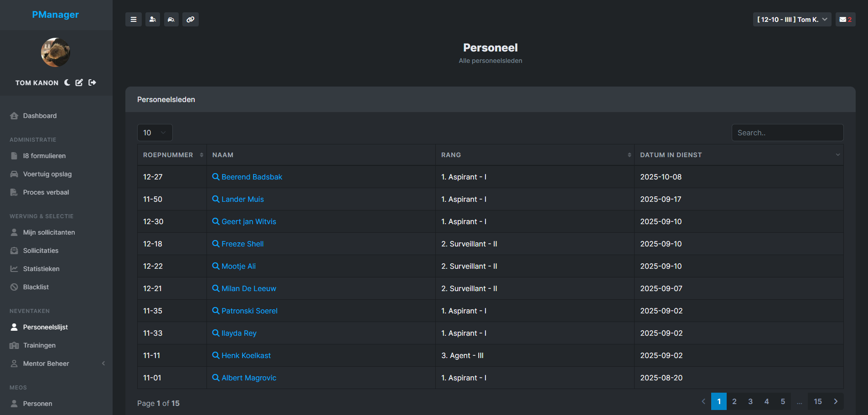Go to page 15 of the results
Image resolution: width=868 pixels, height=415 pixels.
tap(817, 401)
